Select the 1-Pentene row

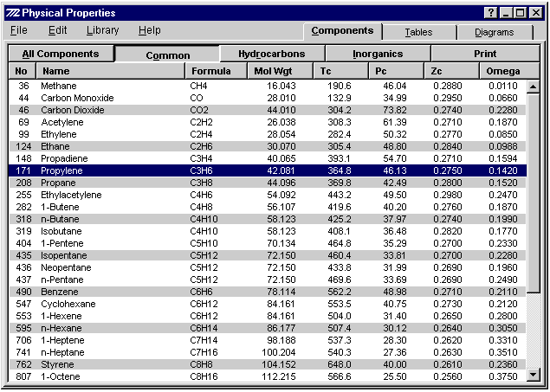268,243
